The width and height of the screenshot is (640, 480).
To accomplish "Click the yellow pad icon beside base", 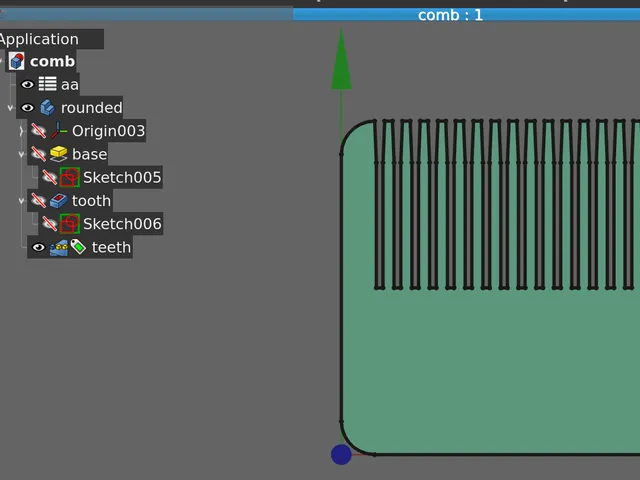I will point(59,154).
